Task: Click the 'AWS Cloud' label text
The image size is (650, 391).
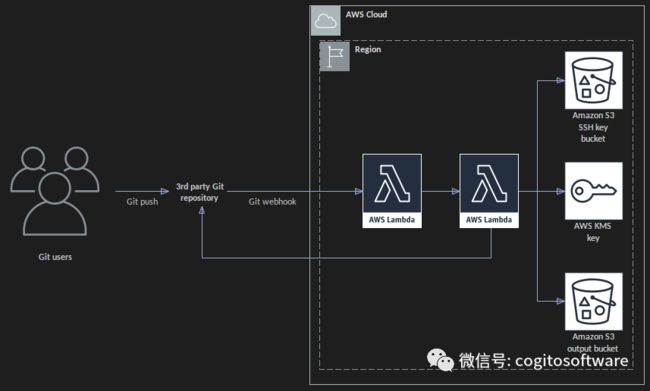Action: pyautogui.click(x=366, y=15)
